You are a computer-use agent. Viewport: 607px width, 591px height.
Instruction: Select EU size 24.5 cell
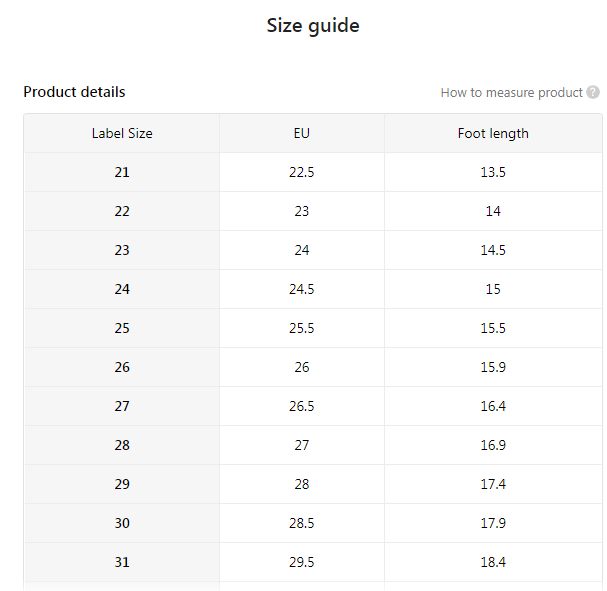302,289
